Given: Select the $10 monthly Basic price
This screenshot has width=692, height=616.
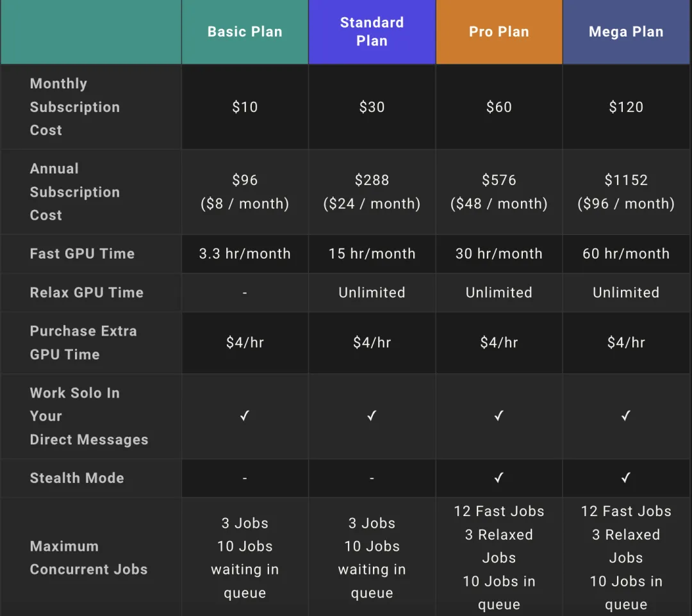Looking at the screenshot, I should (x=245, y=107).
